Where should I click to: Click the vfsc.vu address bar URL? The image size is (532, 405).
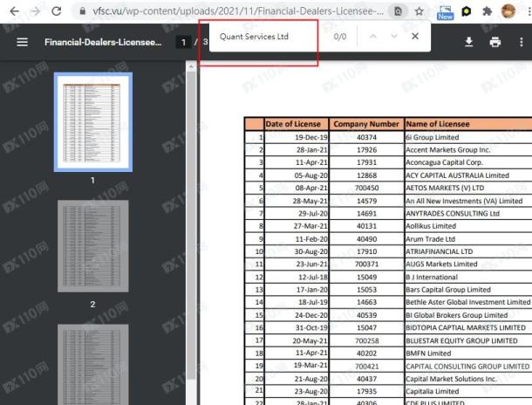tap(238, 11)
